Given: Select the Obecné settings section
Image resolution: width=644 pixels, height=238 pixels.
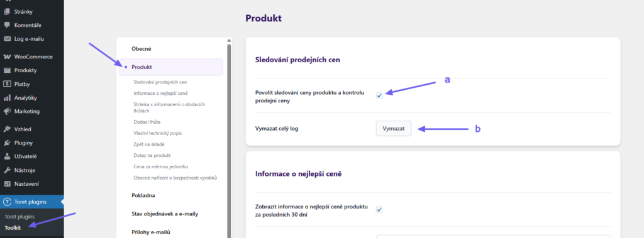Looking at the screenshot, I should [x=142, y=49].
